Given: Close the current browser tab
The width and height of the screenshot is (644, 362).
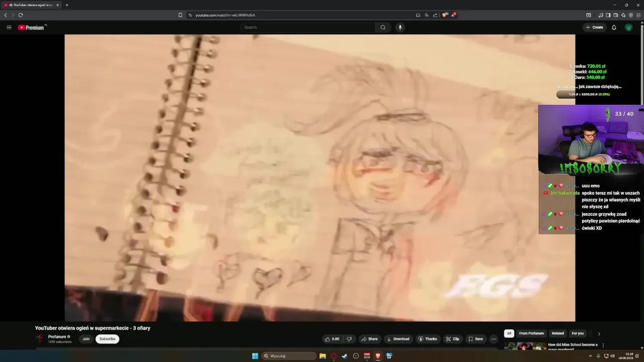Looking at the screenshot, I should [x=57, y=5].
